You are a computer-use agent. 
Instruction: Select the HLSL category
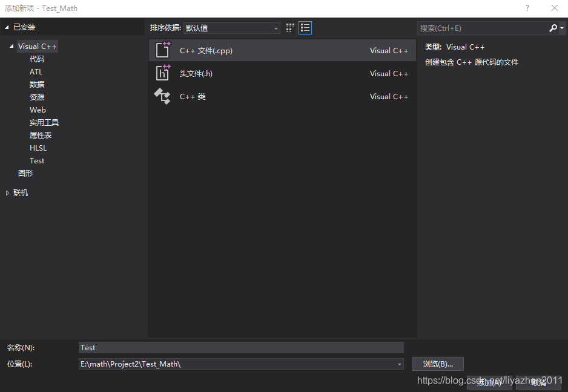coord(38,148)
